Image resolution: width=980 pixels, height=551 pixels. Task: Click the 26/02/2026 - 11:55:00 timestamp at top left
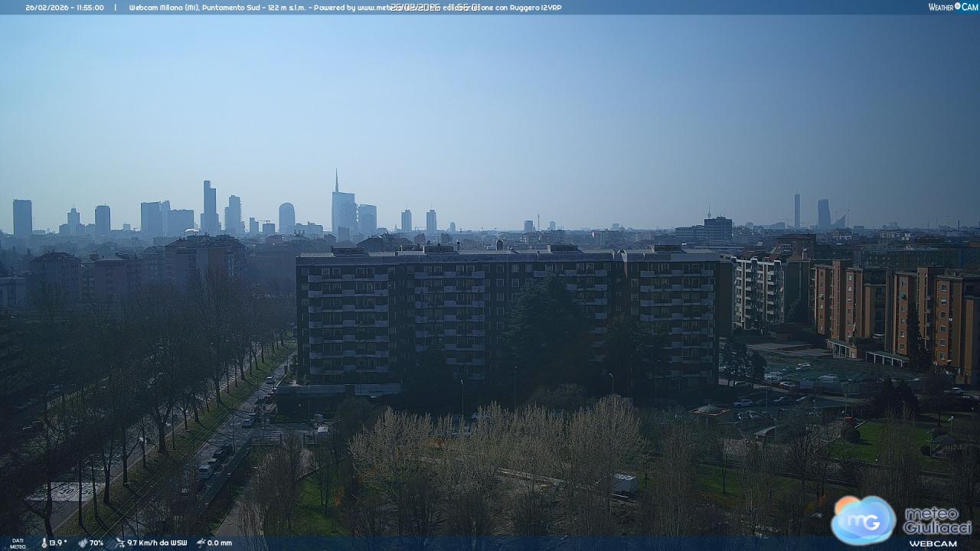pyautogui.click(x=64, y=8)
